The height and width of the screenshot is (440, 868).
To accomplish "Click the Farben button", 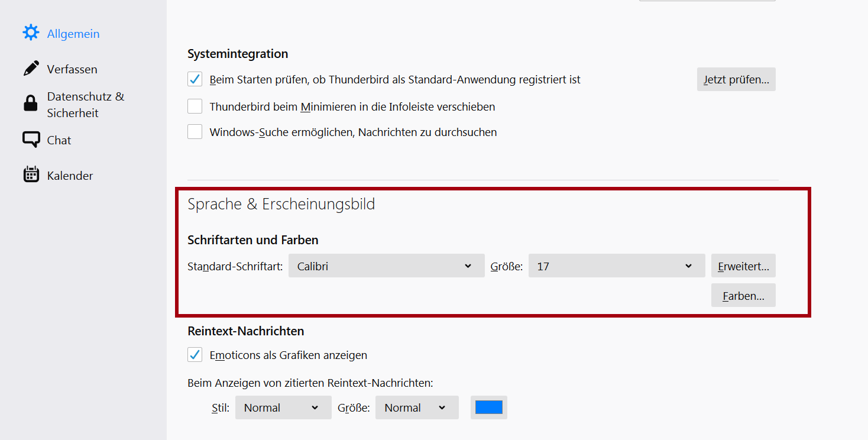I will (x=743, y=296).
